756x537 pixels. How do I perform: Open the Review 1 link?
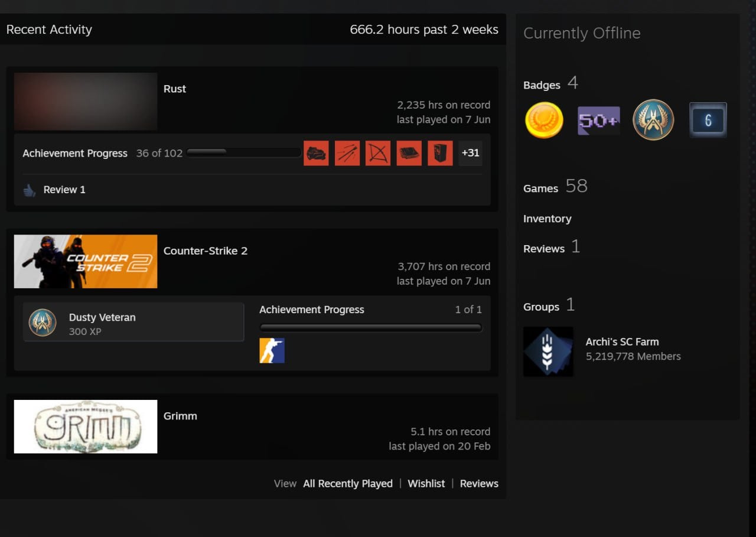click(x=64, y=190)
